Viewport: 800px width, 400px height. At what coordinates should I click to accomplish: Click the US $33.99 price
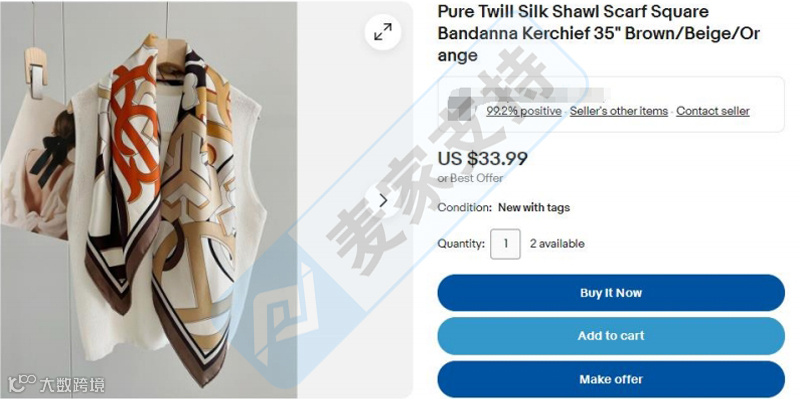coord(482,159)
